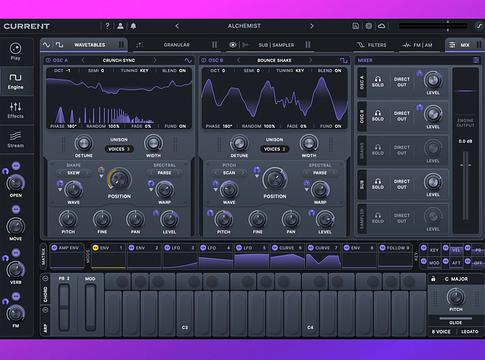Open OSC B Scan pitch selector
Viewport: 485px width, 360px height.
point(229,173)
